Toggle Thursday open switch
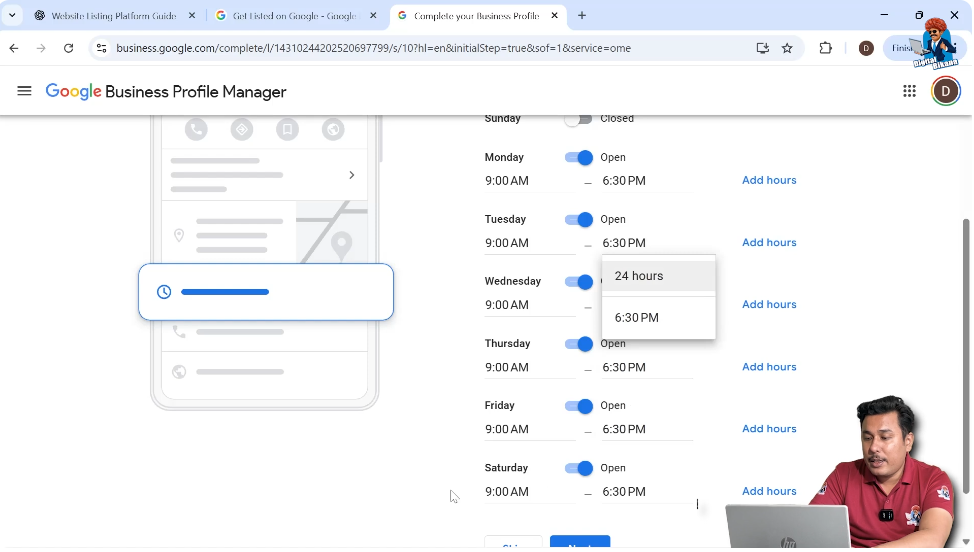The width and height of the screenshot is (974, 552). tap(578, 344)
